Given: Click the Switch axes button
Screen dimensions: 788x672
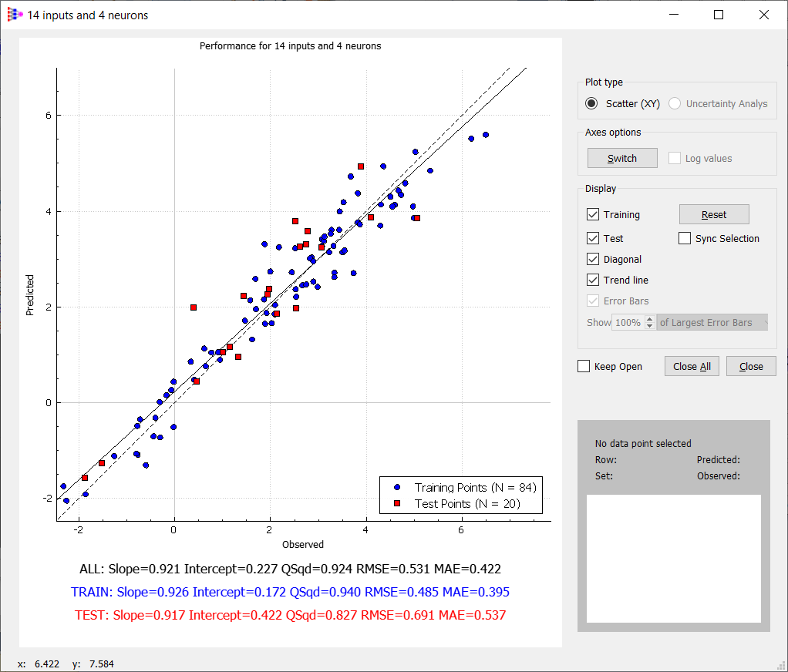Looking at the screenshot, I should (622, 158).
